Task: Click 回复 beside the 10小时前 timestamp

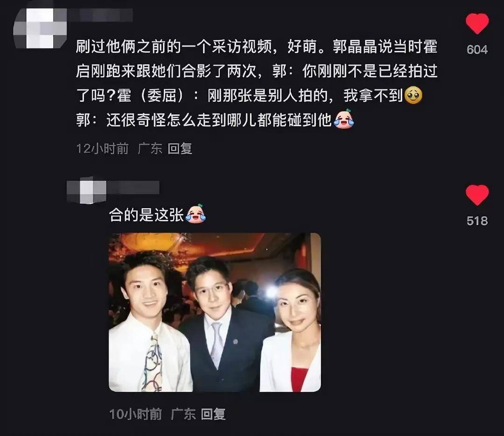Action: tap(213, 414)
